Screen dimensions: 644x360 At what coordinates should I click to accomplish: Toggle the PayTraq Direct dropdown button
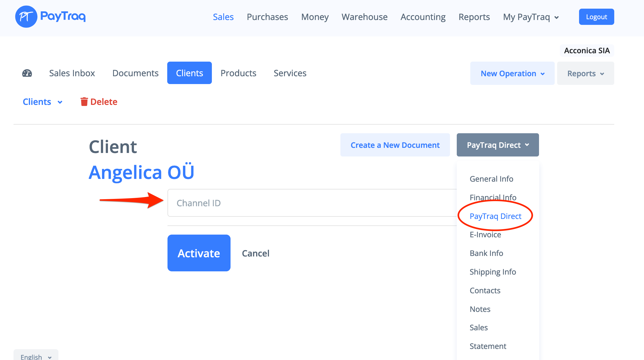pyautogui.click(x=498, y=145)
